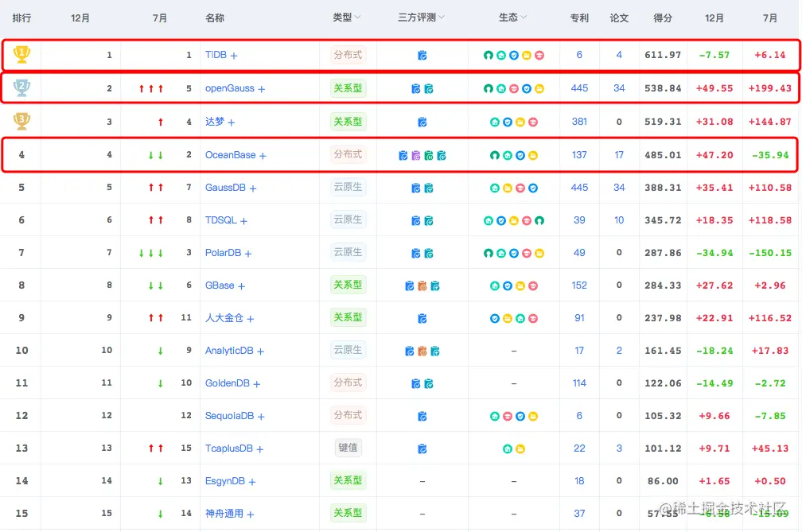Open the GoldenDB database link
Screen dimensions: 802x532
click(228, 383)
